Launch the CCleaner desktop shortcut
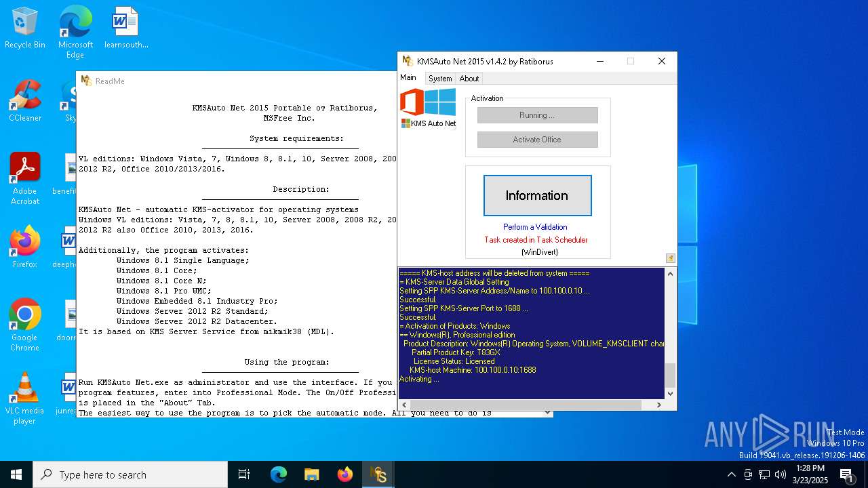 pyautogui.click(x=25, y=101)
